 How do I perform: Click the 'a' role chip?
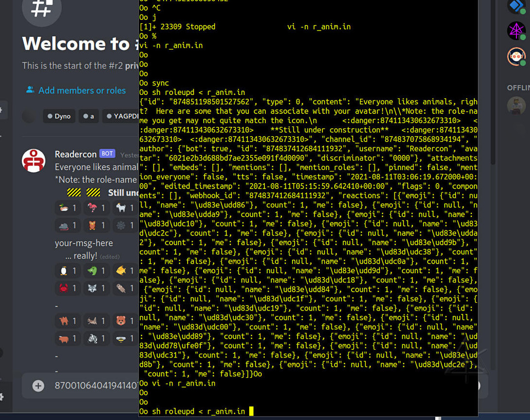tap(88, 116)
